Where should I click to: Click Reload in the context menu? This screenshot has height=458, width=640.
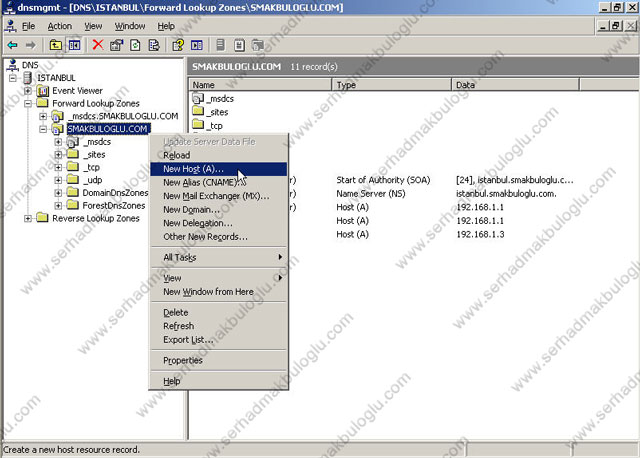pyautogui.click(x=218, y=155)
